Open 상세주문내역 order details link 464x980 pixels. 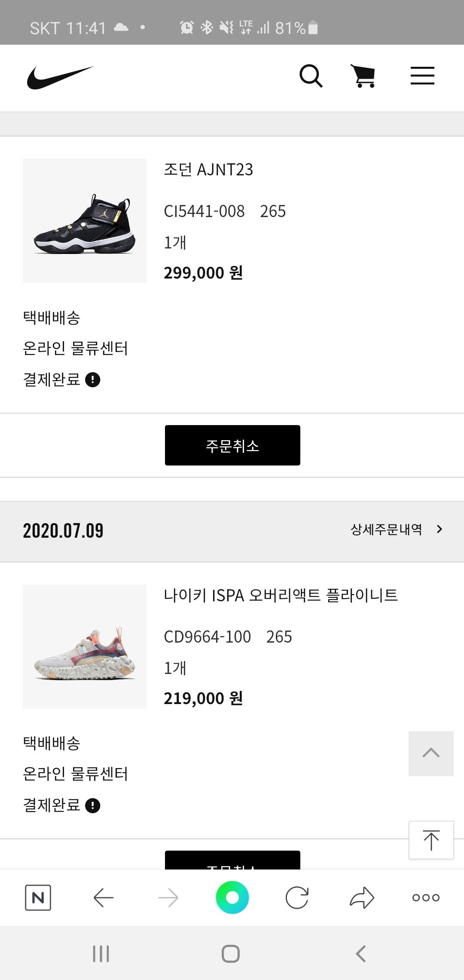(386, 530)
